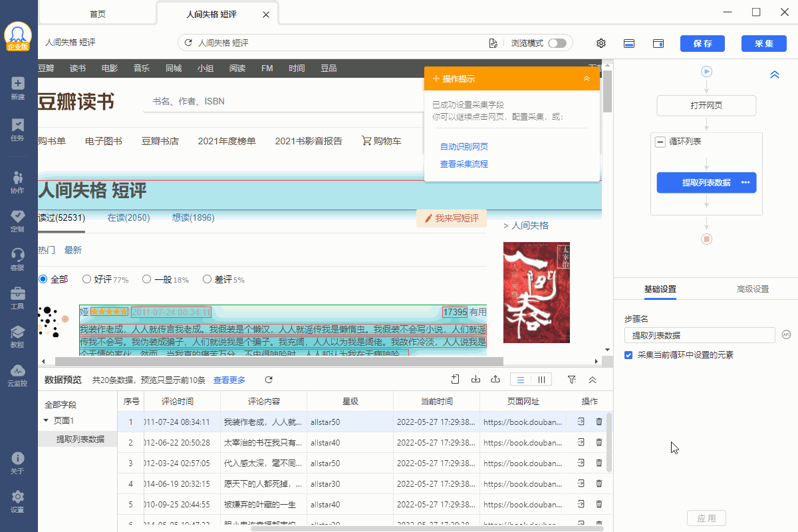Collapse the 操作提示 panel chevron
798x532 pixels.
click(x=587, y=78)
